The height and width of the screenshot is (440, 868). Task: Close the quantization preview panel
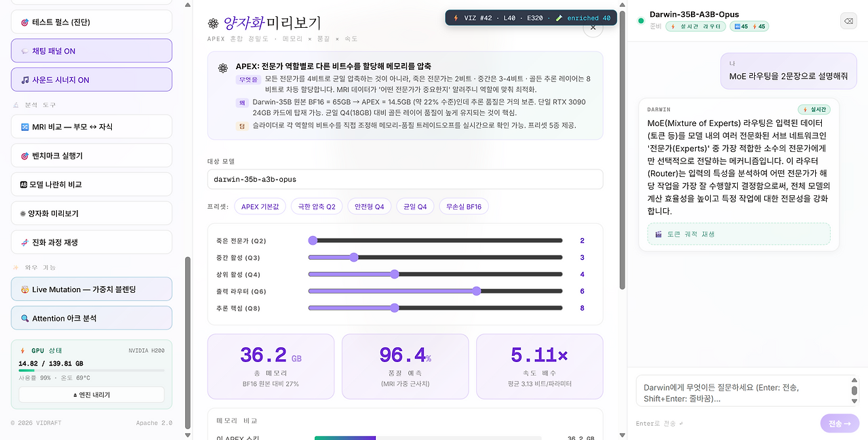tap(593, 28)
